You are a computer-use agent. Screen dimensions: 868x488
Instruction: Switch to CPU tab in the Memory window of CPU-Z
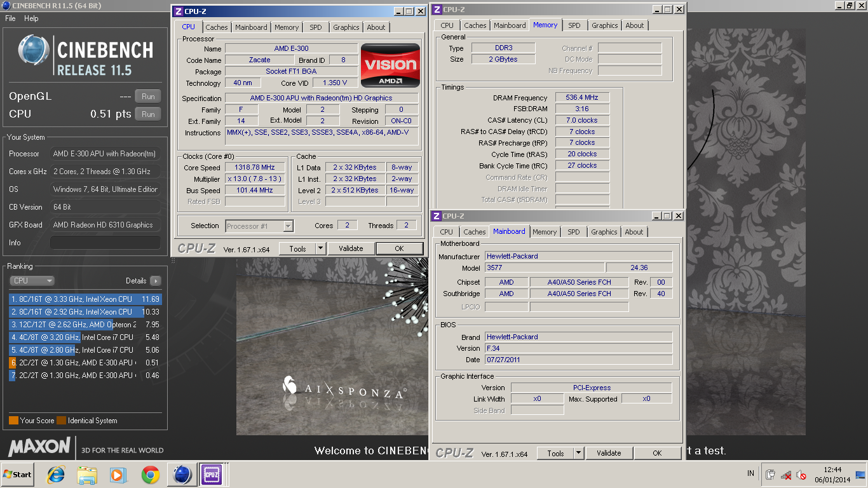447,25
